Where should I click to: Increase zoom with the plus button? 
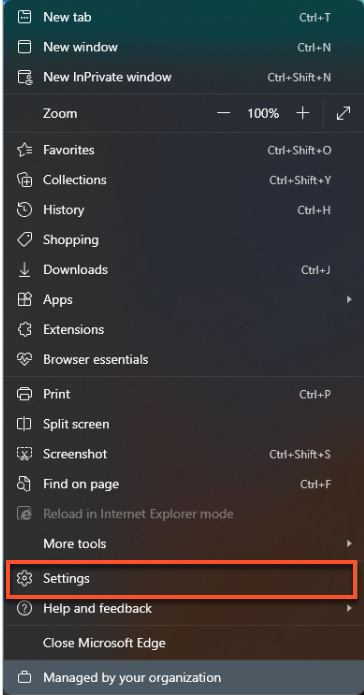302,113
